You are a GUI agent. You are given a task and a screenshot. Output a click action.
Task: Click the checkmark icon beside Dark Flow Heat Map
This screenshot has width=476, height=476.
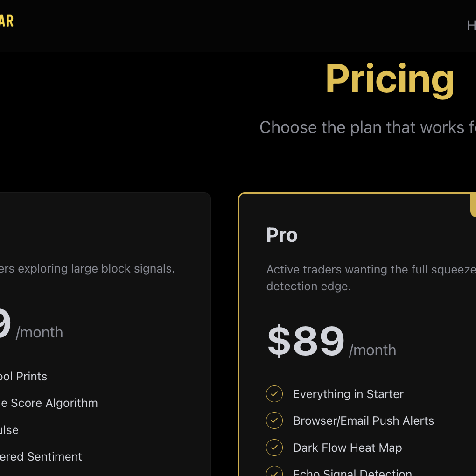coord(274,448)
